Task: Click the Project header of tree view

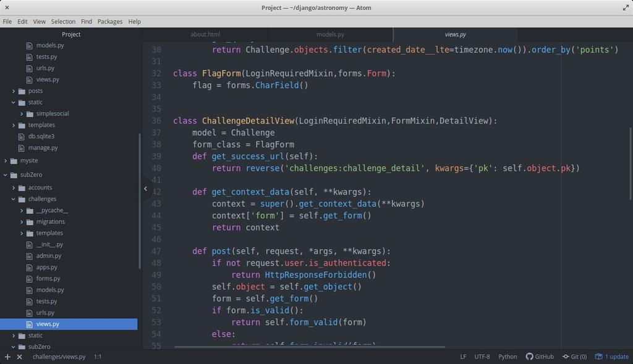Action: (x=71, y=35)
